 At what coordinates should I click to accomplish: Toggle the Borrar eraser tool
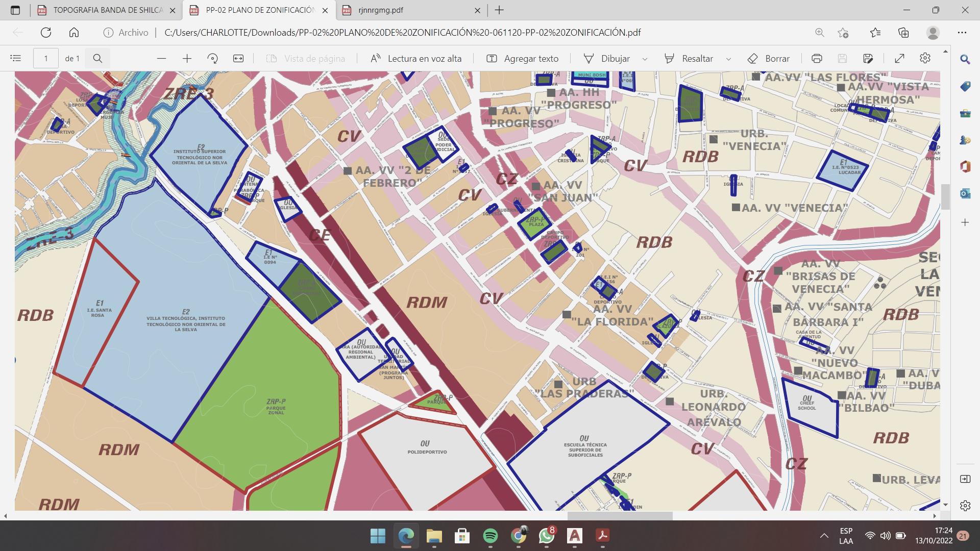pyautogui.click(x=768, y=59)
